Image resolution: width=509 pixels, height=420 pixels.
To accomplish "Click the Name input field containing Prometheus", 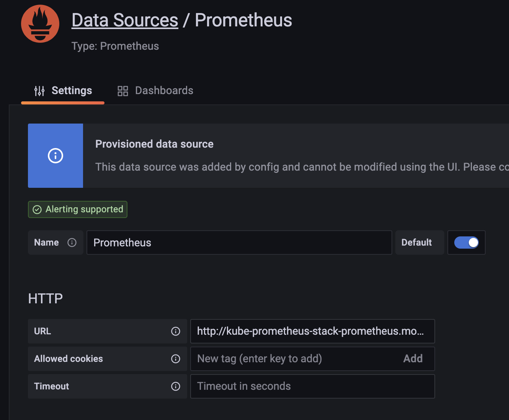I will [239, 243].
